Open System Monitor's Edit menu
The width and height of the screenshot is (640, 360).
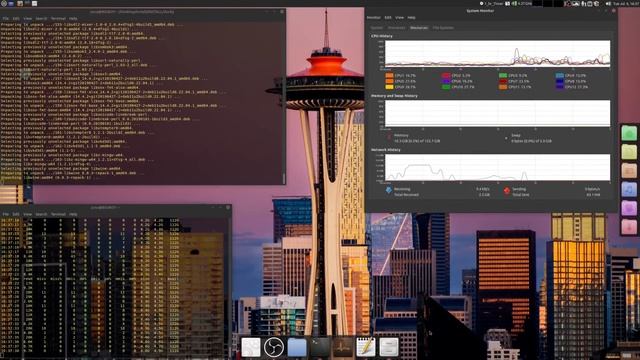click(x=388, y=18)
